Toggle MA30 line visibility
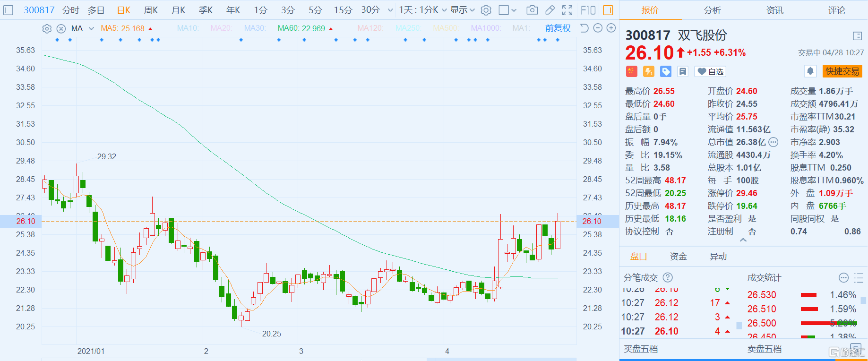Image resolution: width=868 pixels, height=361 pixels. (255, 28)
